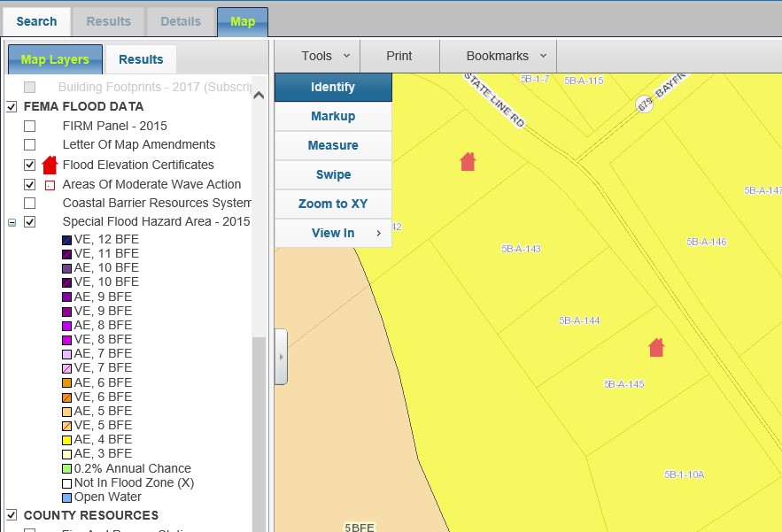Click the red house Flood Elevation Certificates legend icon

coord(50,165)
